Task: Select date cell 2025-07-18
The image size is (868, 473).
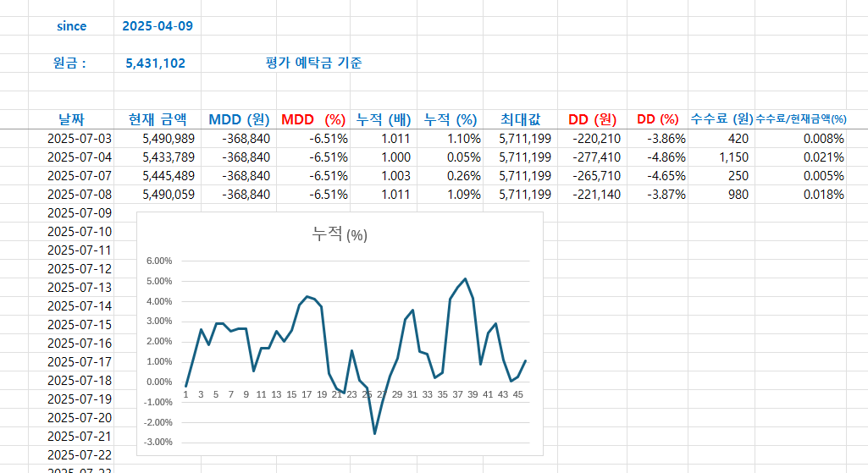Action: tap(71, 381)
